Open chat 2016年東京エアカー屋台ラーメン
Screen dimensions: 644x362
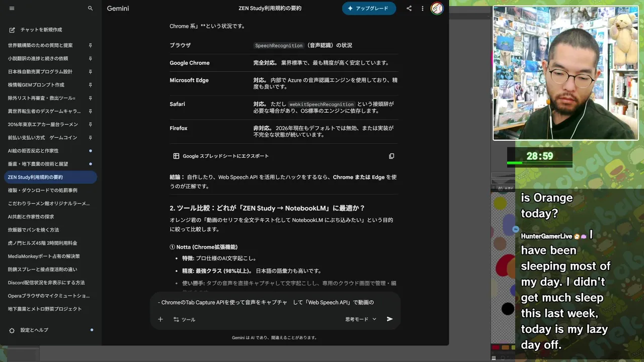pyautogui.click(x=43, y=124)
